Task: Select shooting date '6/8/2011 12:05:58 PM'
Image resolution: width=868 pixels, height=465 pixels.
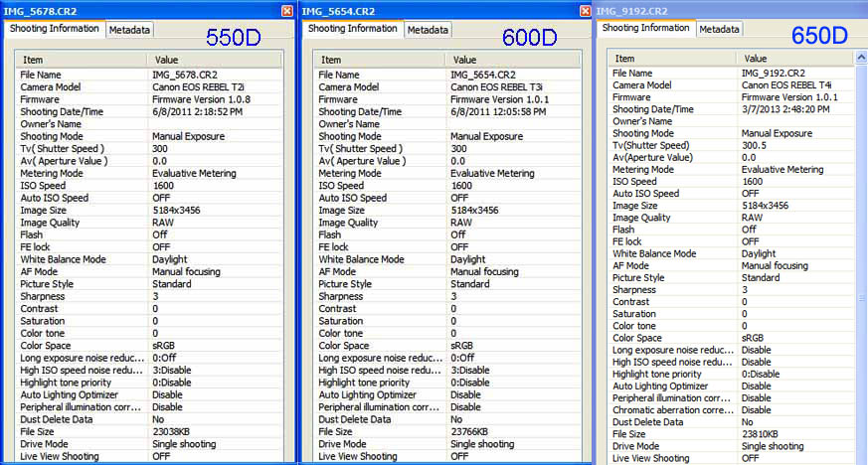Action: [498, 111]
